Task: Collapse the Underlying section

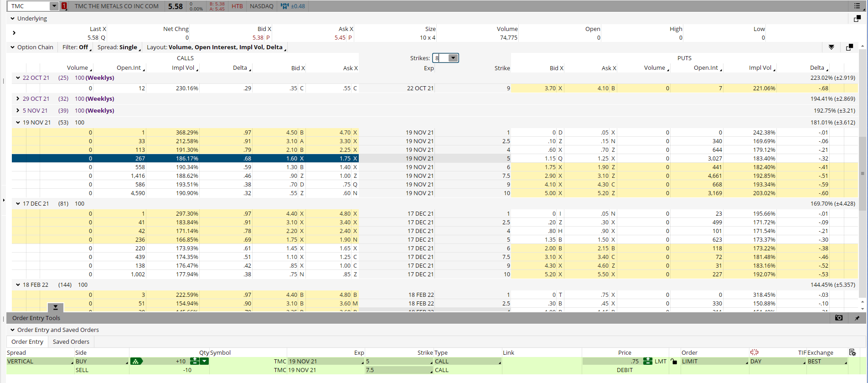Action: click(x=13, y=19)
